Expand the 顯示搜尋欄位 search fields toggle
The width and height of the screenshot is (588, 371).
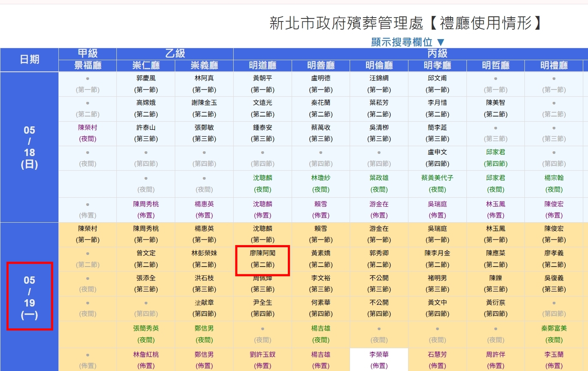click(408, 42)
